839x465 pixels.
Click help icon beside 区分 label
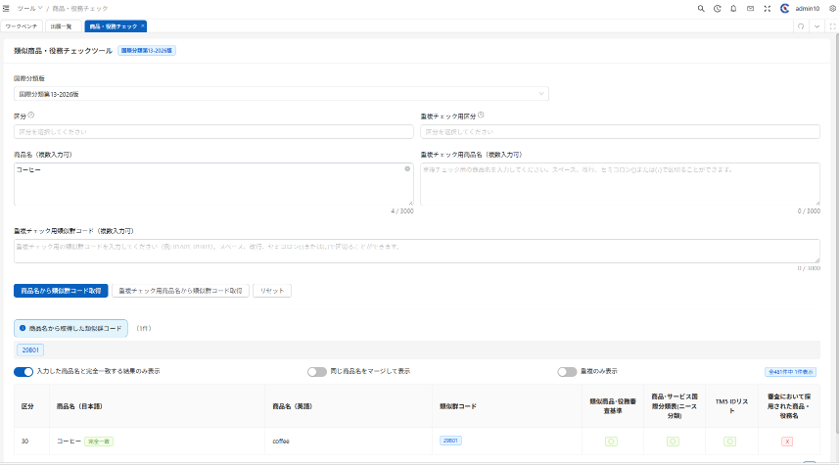[x=31, y=115]
